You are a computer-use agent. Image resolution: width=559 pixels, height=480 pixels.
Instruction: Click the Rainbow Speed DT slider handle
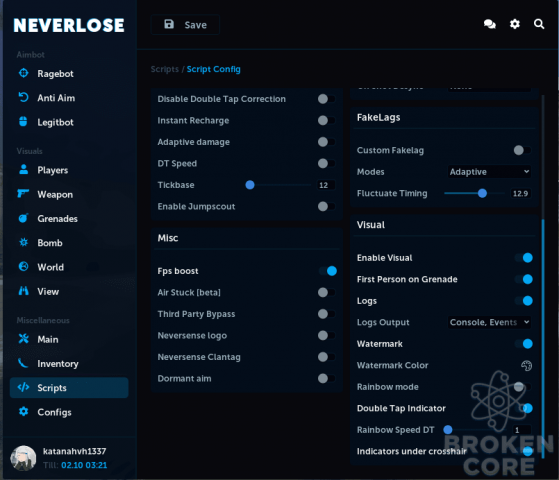click(448, 430)
